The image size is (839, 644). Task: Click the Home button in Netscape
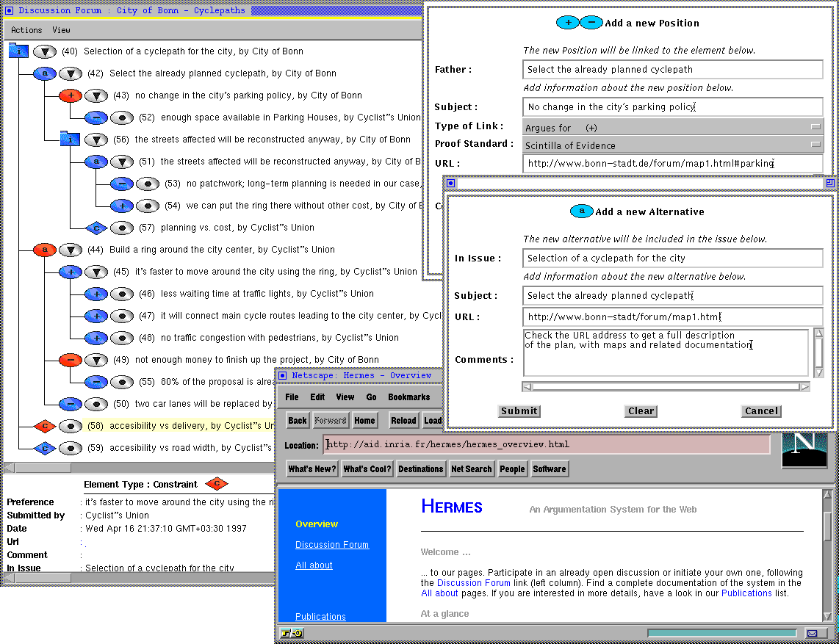click(364, 421)
